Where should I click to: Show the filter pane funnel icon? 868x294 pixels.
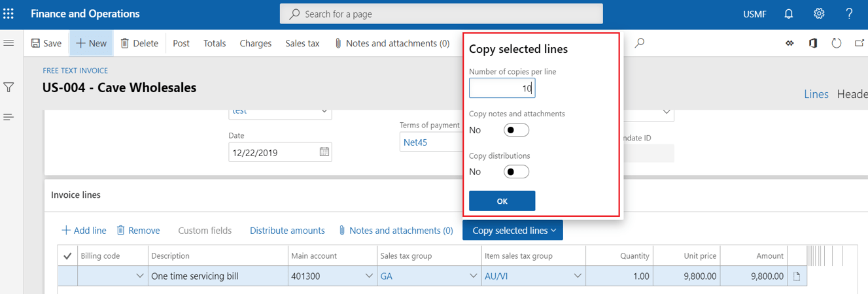[9, 87]
